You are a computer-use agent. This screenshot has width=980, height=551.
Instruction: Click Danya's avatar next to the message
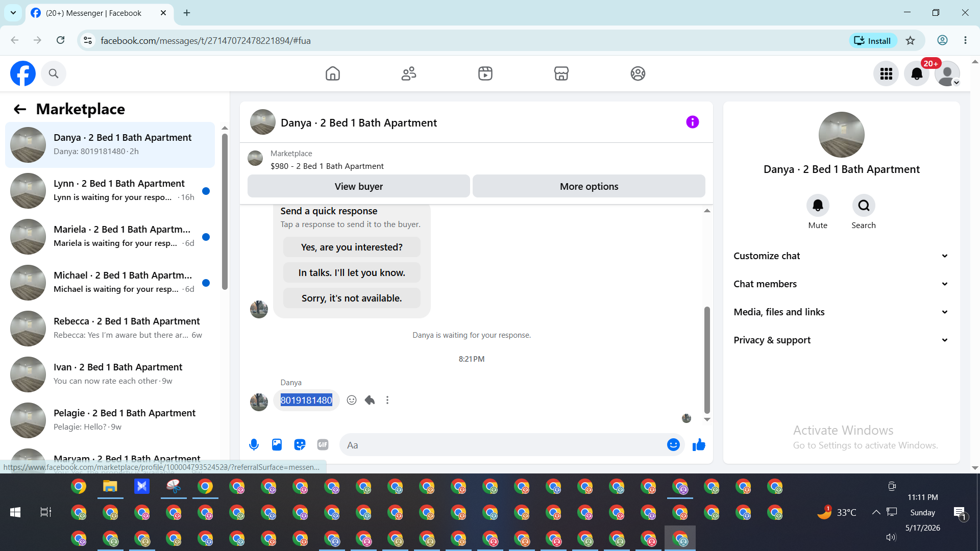(x=259, y=402)
